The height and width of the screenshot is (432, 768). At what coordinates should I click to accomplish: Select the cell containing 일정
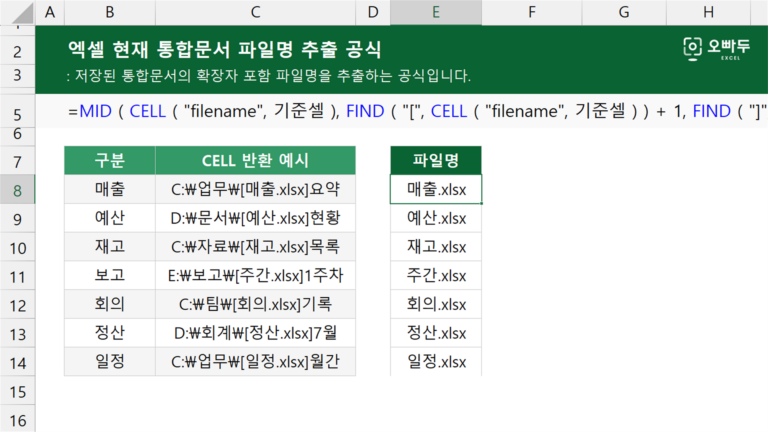110,361
